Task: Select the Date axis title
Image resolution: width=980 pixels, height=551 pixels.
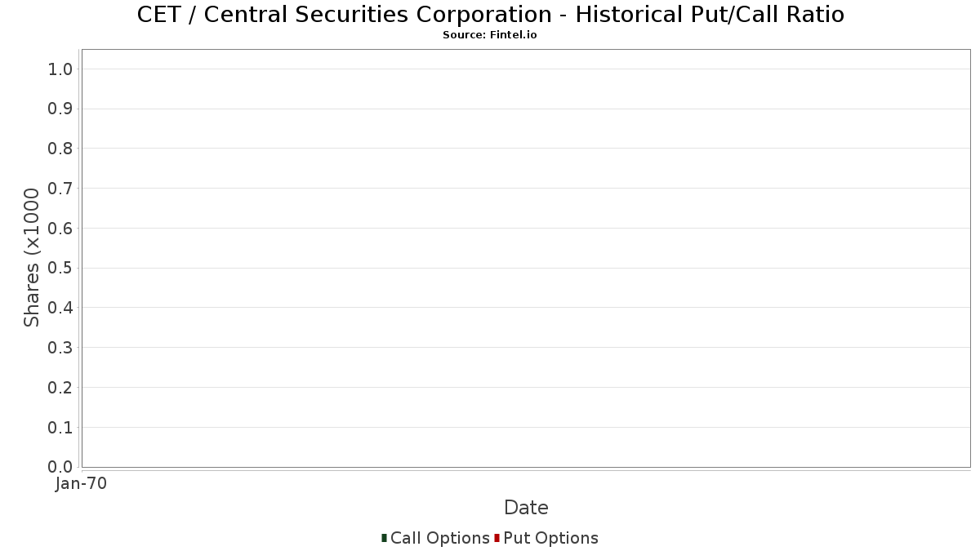Action: coord(526,508)
